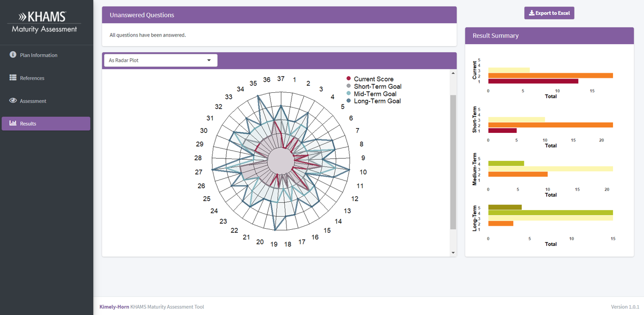Click the download icon in Export button
Viewport: 644px width, 315px height.
[531, 13]
